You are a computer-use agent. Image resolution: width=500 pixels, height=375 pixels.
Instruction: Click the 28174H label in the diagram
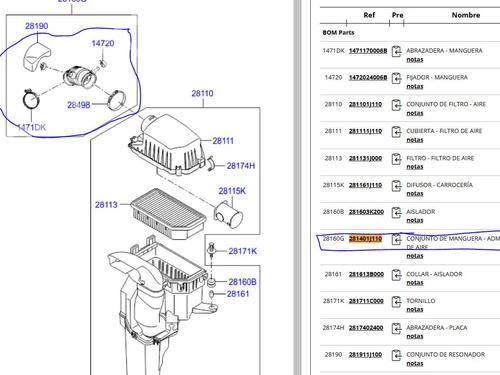pos(241,166)
